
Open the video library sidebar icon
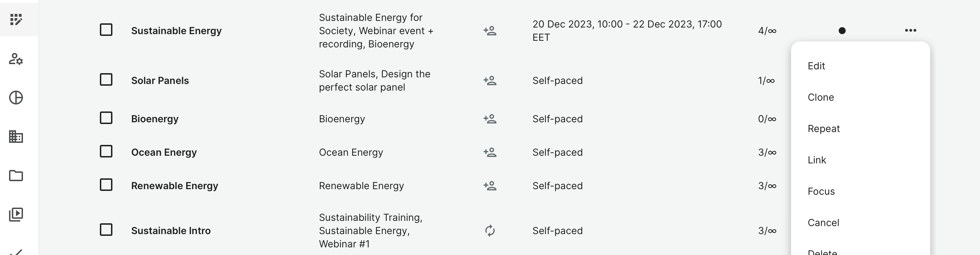click(x=16, y=215)
